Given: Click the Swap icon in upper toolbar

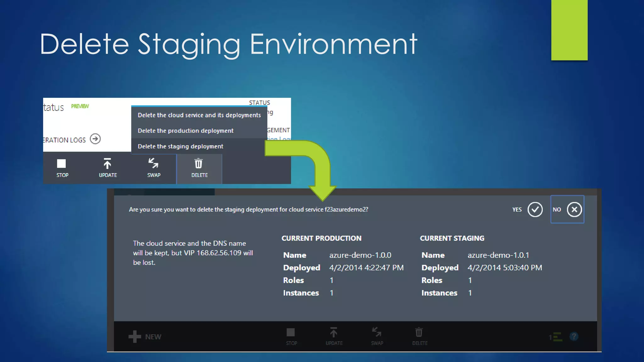Looking at the screenshot, I should pos(153,163).
